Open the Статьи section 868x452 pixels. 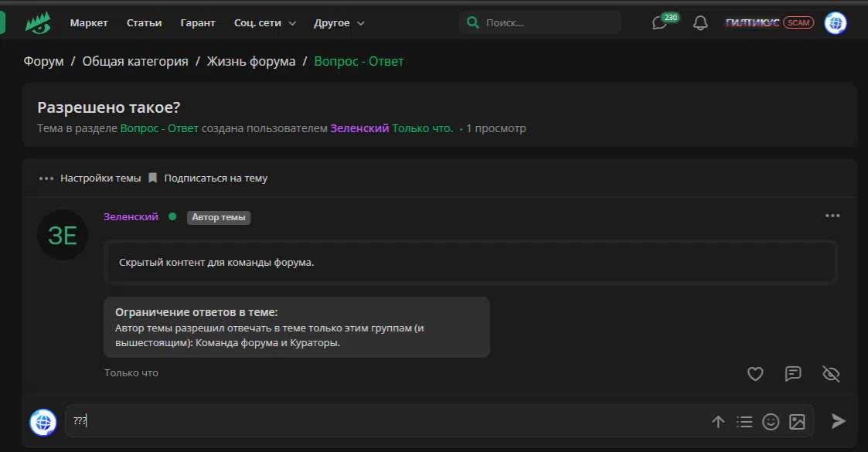pos(144,23)
